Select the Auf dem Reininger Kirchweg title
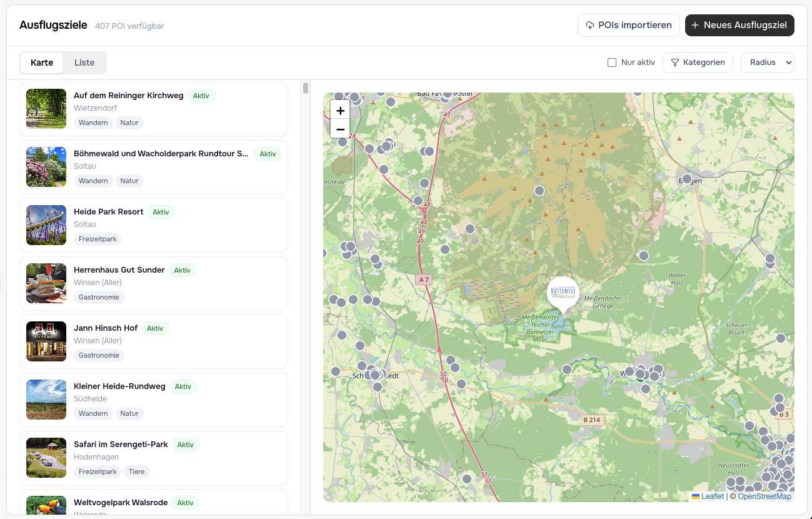This screenshot has width=812, height=519. click(x=129, y=96)
